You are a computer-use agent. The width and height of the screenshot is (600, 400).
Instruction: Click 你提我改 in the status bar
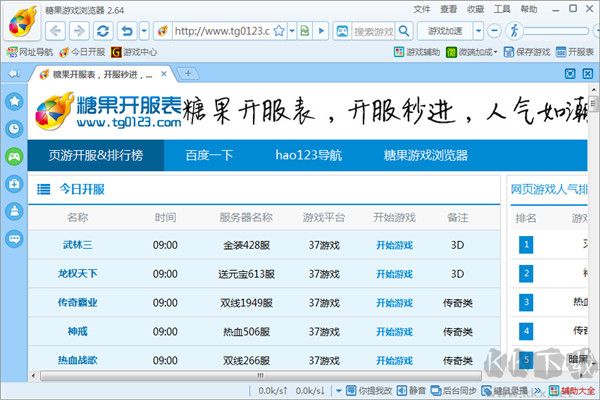coord(369,390)
